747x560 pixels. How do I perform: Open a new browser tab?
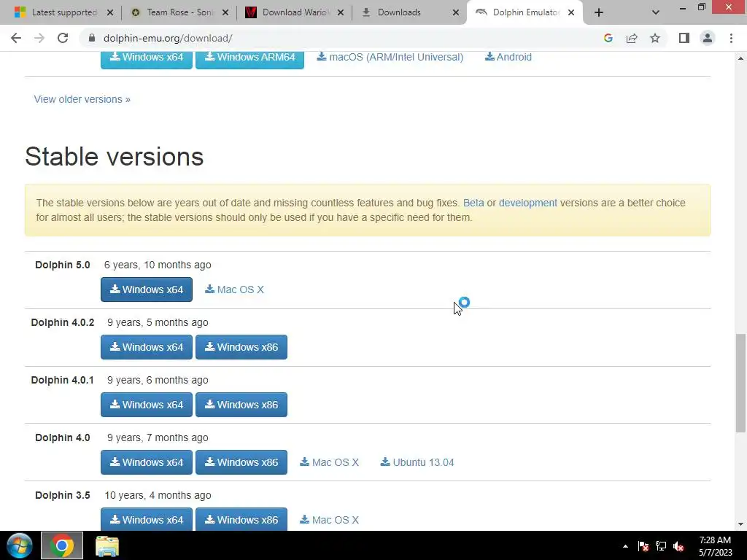click(x=599, y=12)
